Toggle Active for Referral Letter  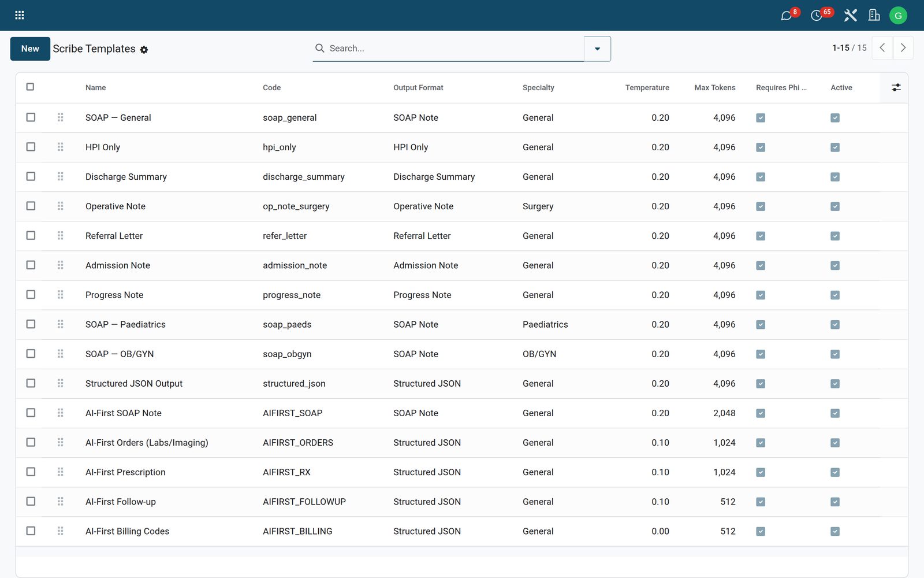835,236
